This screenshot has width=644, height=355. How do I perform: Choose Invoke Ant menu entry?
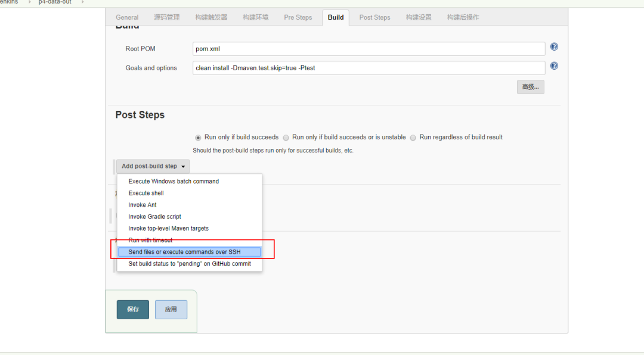pyautogui.click(x=190, y=205)
